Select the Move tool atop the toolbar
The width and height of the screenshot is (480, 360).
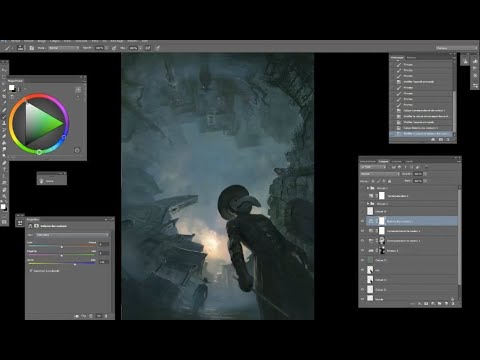(x=4, y=70)
